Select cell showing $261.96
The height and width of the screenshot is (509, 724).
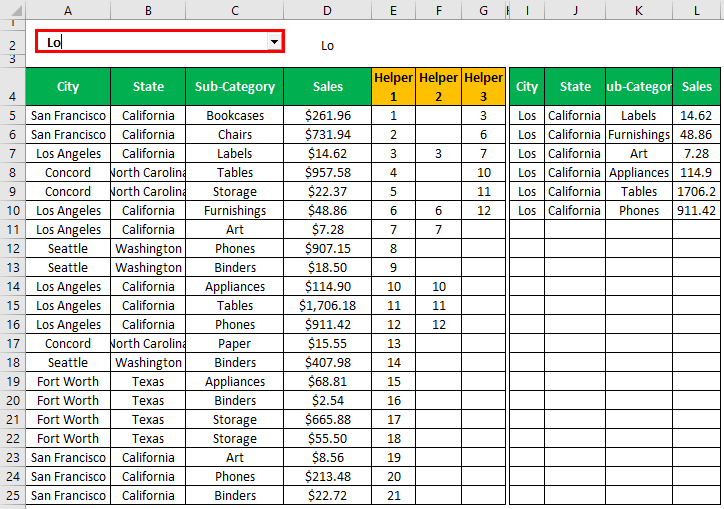pos(327,115)
